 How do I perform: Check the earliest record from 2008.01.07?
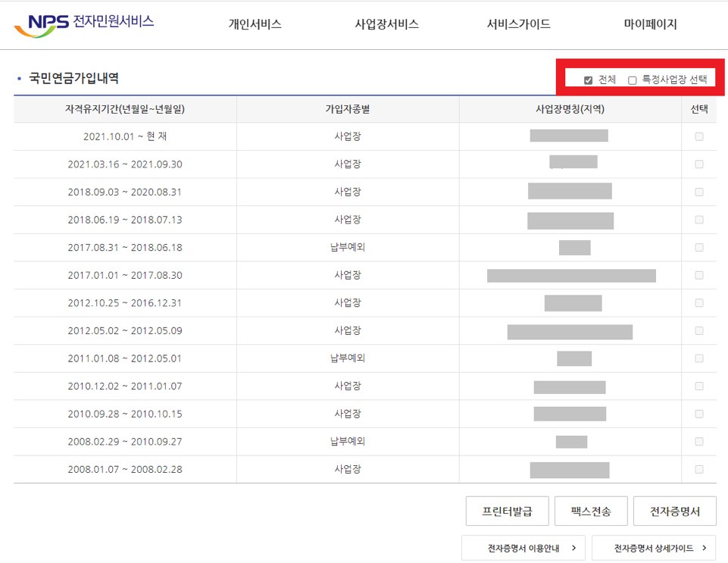point(699,469)
